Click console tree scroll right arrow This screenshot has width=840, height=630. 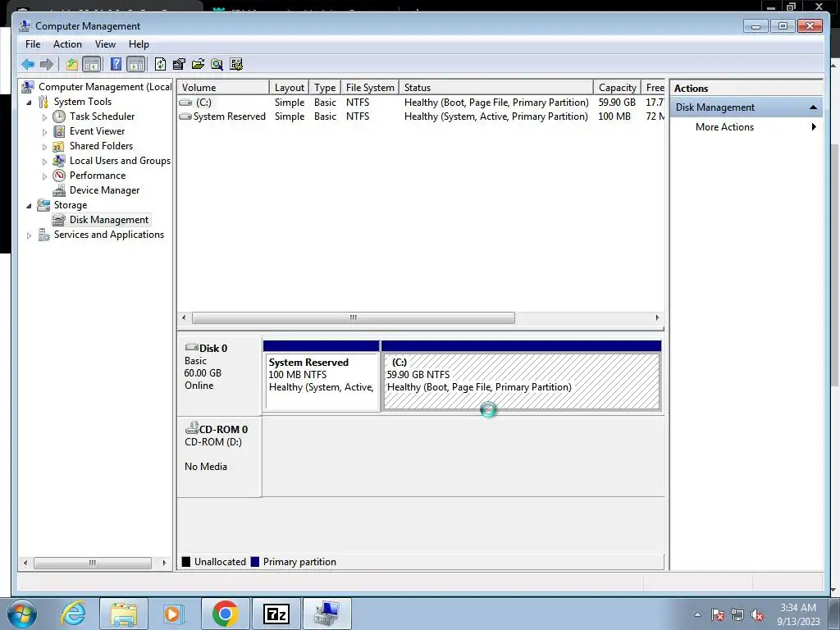tap(164, 563)
